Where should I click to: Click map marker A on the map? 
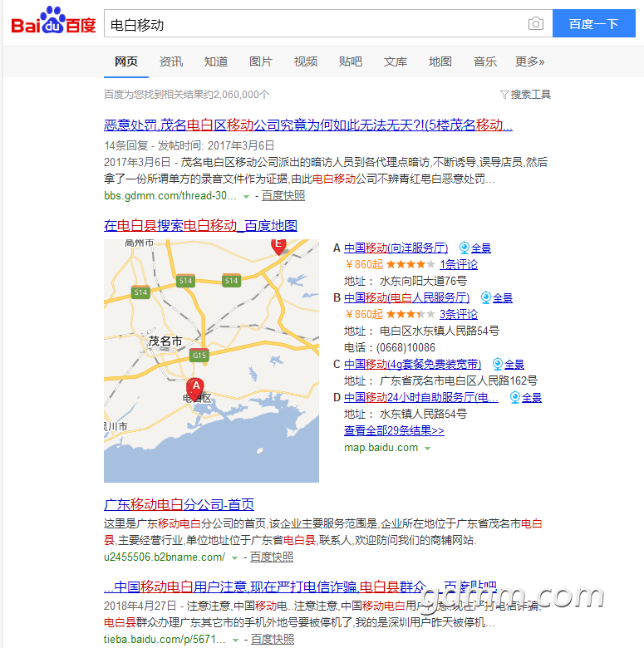tap(195, 389)
